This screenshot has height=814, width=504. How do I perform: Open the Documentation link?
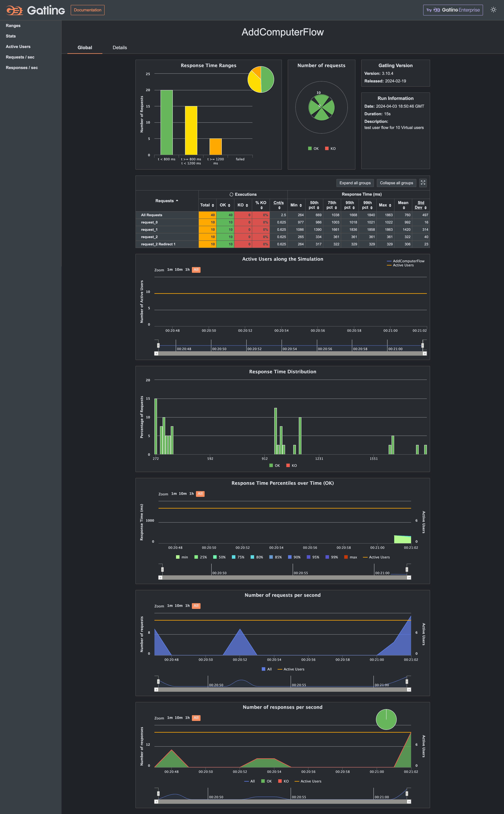click(x=87, y=10)
